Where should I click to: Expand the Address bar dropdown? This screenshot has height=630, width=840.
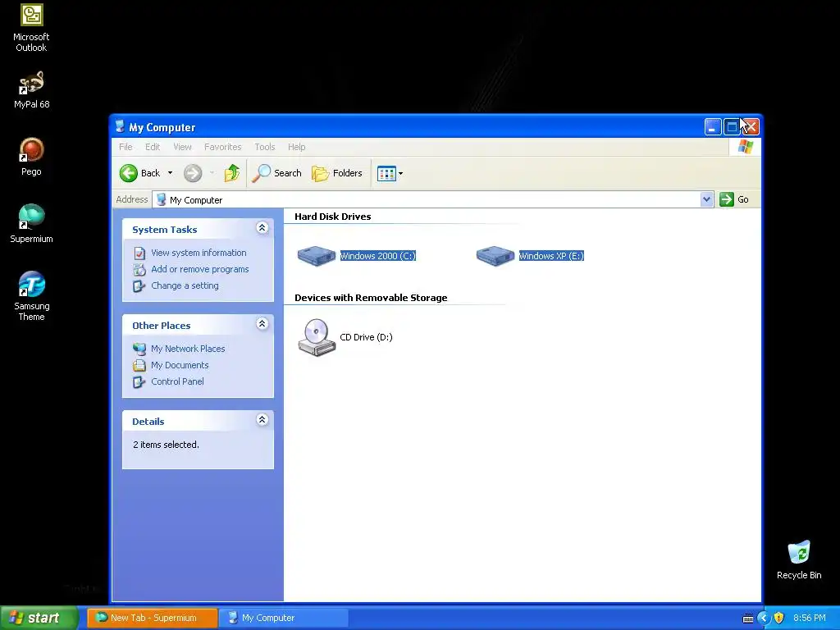coord(706,199)
